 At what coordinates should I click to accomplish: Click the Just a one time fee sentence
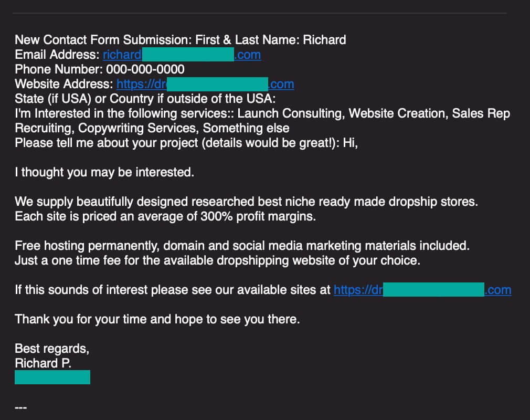218,260
